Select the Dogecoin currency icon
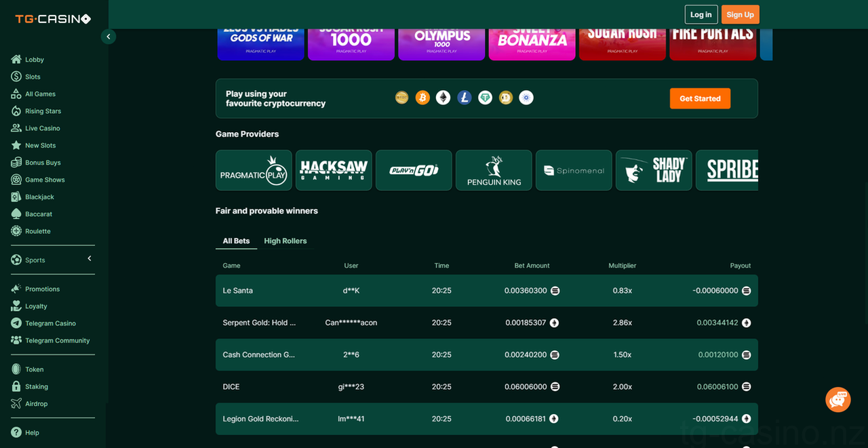Screen dimensions: 868x448 pyautogui.click(x=505, y=98)
